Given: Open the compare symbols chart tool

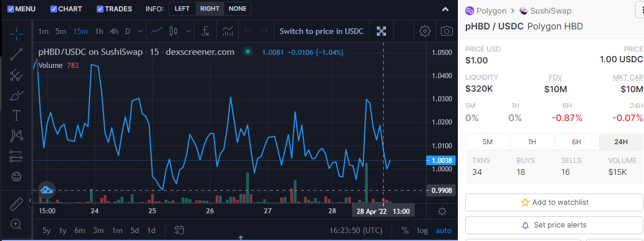Looking at the screenshot, I should click(x=228, y=31).
